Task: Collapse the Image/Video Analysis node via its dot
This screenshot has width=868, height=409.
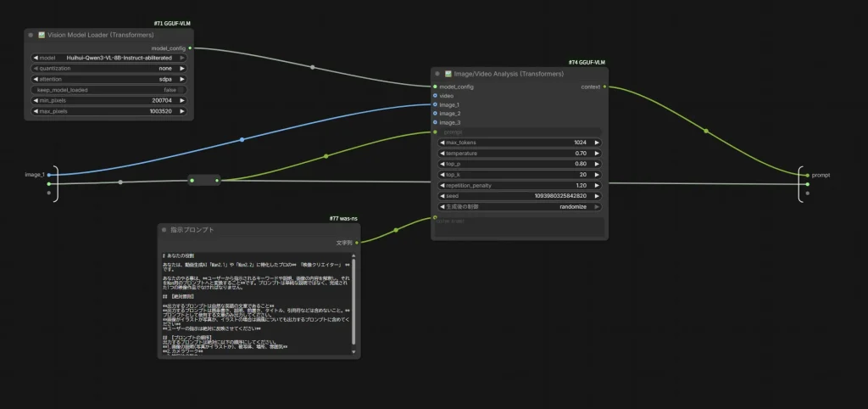Action: pyautogui.click(x=438, y=74)
